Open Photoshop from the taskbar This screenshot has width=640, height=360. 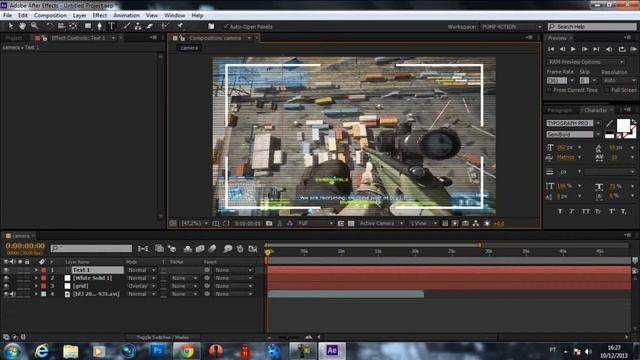click(x=158, y=351)
